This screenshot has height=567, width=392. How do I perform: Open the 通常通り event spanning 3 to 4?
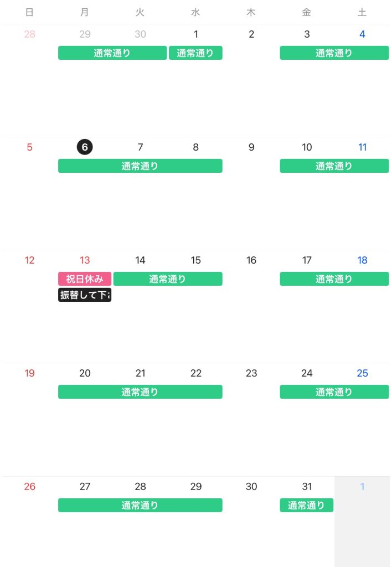point(334,53)
